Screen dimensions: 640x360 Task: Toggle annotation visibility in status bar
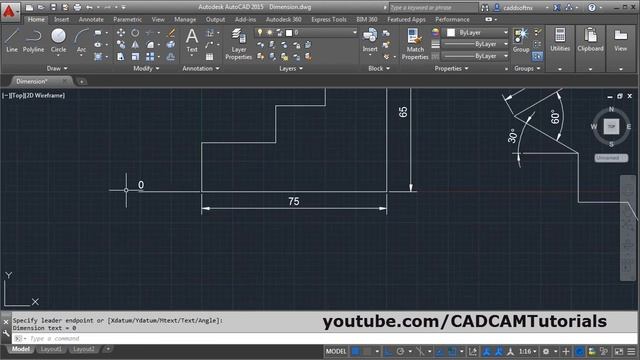pyautogui.click(x=487, y=351)
